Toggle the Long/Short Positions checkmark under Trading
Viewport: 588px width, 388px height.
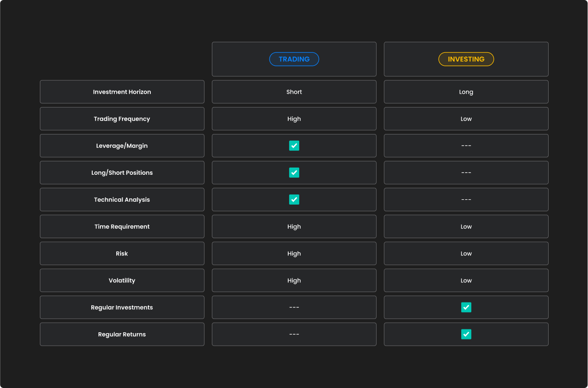[x=294, y=172]
